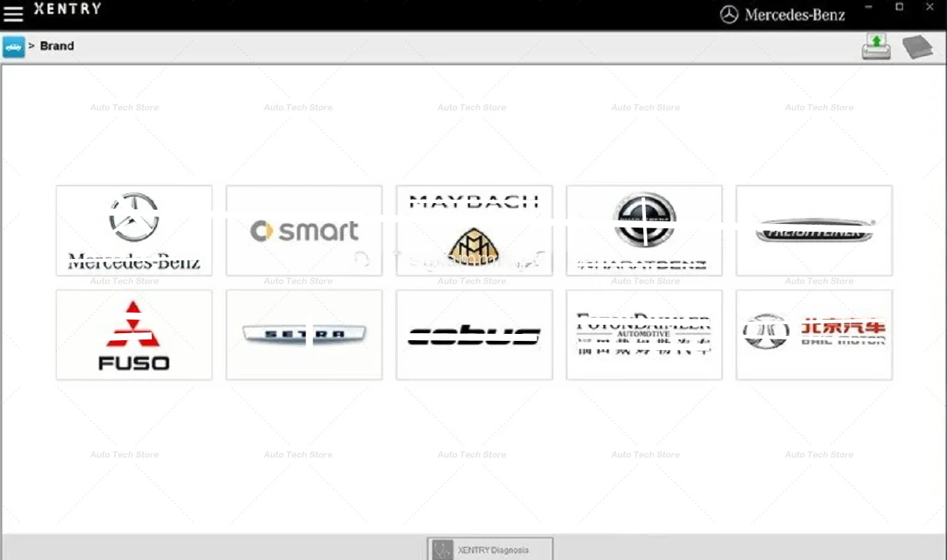The height and width of the screenshot is (560, 947).
Task: Open the gray book manual icon
Action: pyautogui.click(x=918, y=47)
